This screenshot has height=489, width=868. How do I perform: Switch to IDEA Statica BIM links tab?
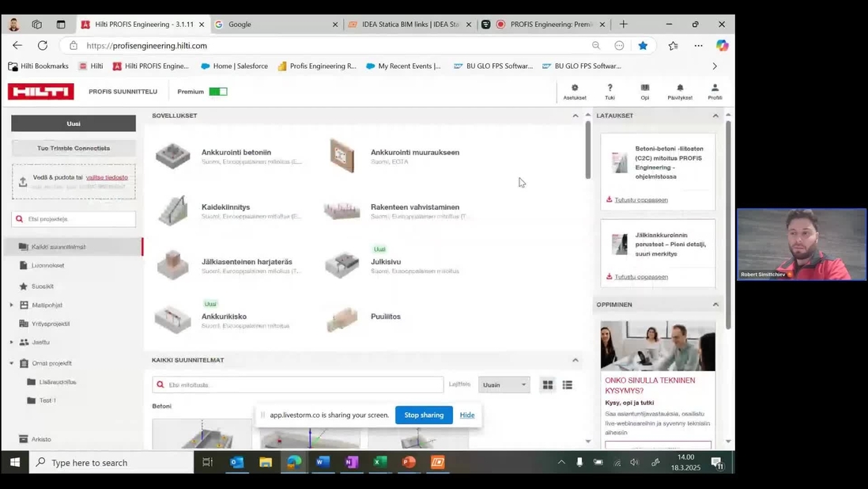(x=409, y=25)
